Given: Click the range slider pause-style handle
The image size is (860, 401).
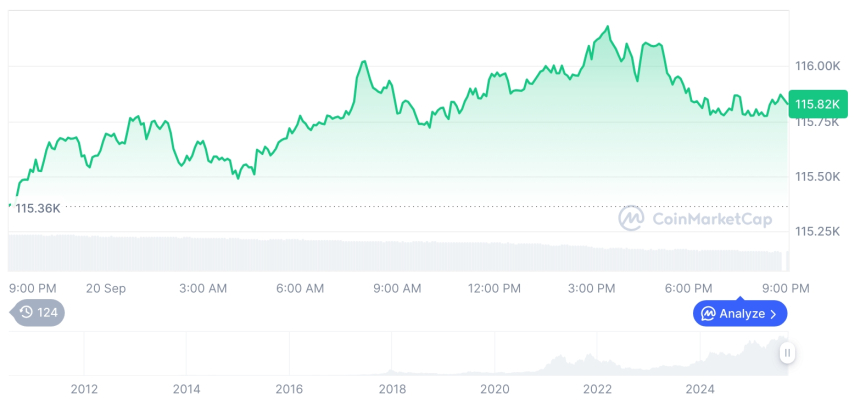Looking at the screenshot, I should [788, 353].
